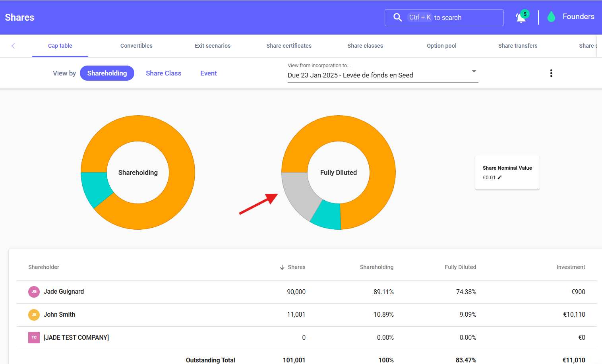Collapse tabs with the back chevron
This screenshot has height=364, width=602.
pos(13,46)
